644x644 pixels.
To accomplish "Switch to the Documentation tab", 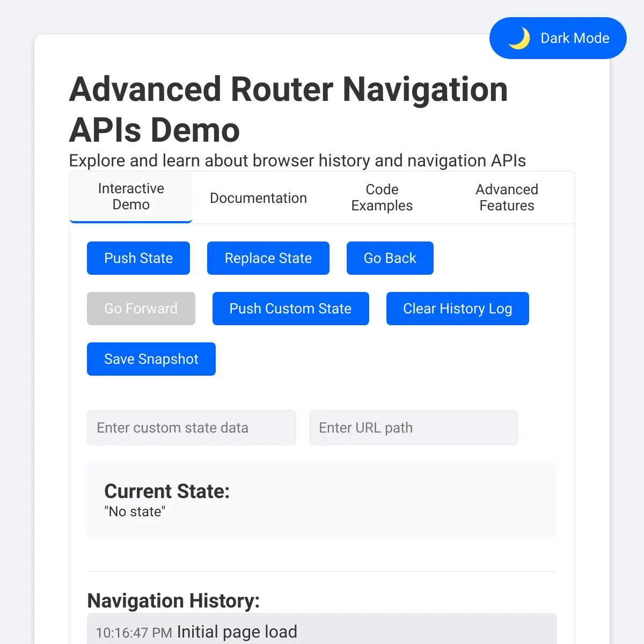I will tap(258, 197).
